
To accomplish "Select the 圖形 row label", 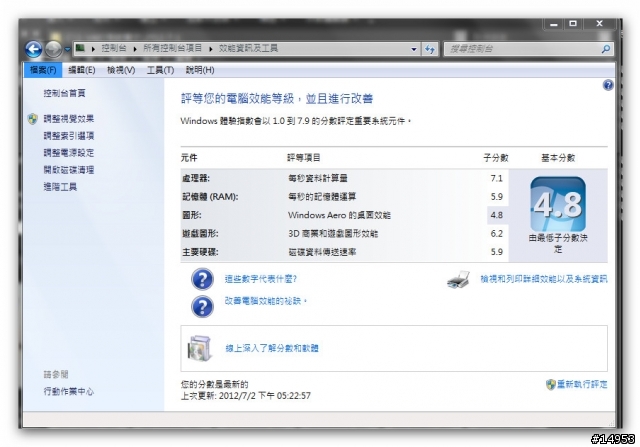I will coord(191,215).
